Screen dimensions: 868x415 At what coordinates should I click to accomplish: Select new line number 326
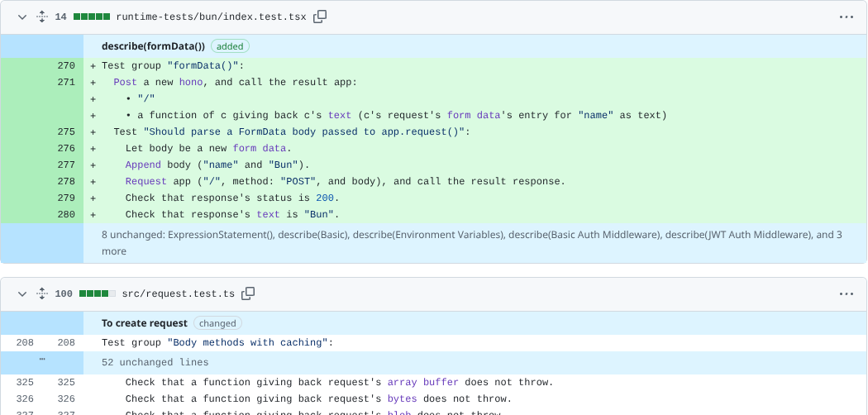pos(66,399)
